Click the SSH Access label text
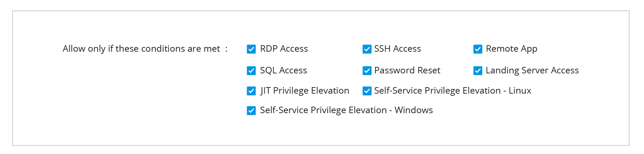644x154 pixels. click(397, 49)
